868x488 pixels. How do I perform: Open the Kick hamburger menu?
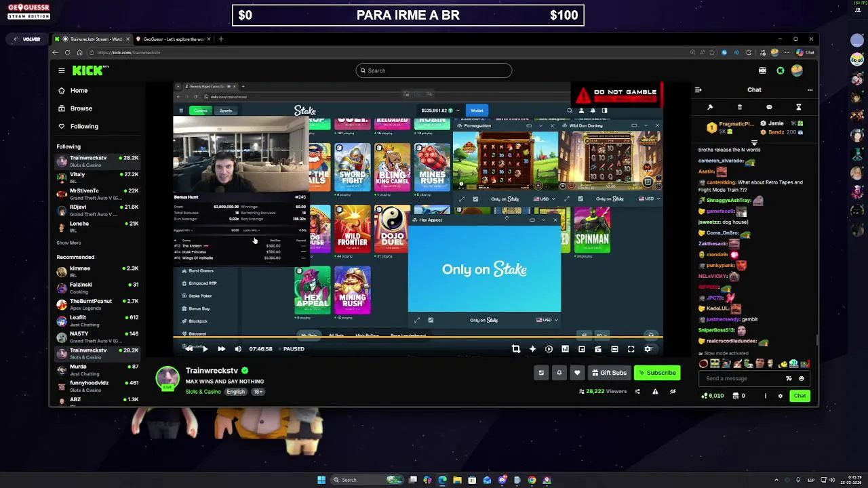point(61,70)
